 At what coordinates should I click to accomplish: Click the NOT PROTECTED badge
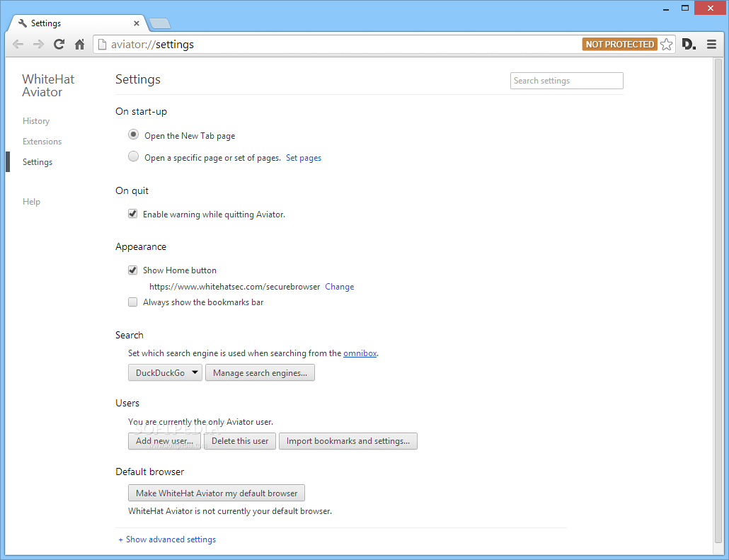click(x=620, y=44)
